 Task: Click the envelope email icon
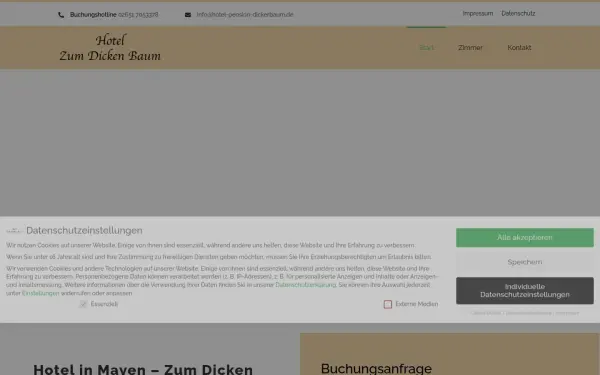pos(188,15)
